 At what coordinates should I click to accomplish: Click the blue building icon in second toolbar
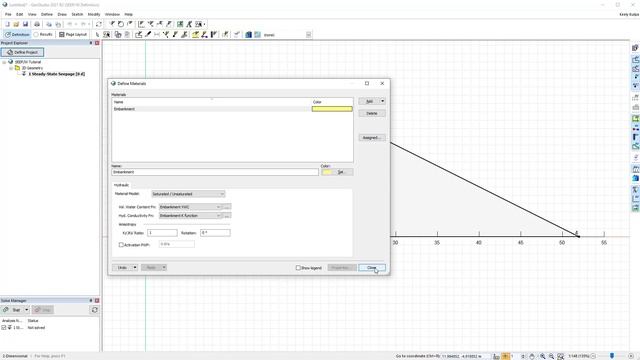[248, 35]
